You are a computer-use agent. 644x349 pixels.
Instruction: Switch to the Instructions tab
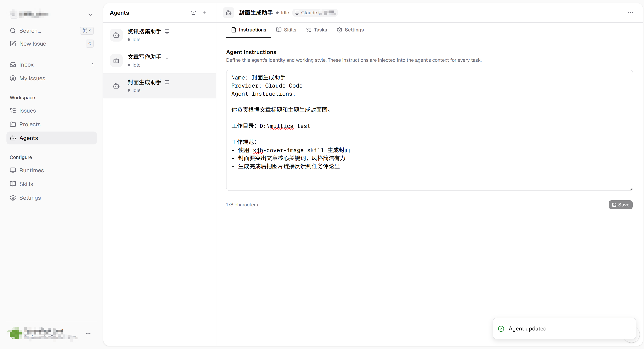[249, 30]
